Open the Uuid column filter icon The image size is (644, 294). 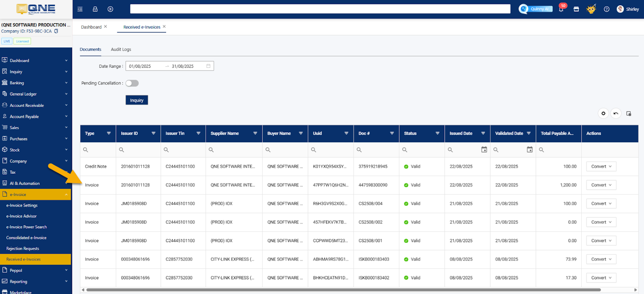pyautogui.click(x=346, y=133)
